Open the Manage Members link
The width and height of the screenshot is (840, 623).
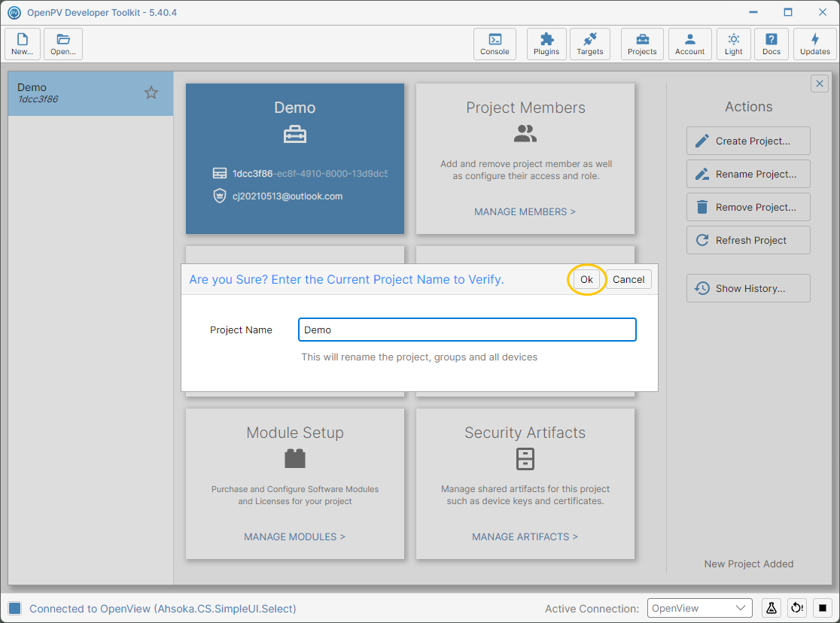pos(525,212)
